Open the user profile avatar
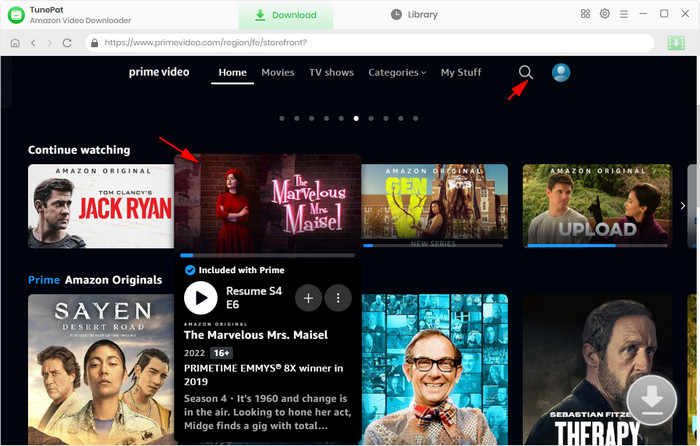Screen dimensions: 700x446 click(x=561, y=72)
